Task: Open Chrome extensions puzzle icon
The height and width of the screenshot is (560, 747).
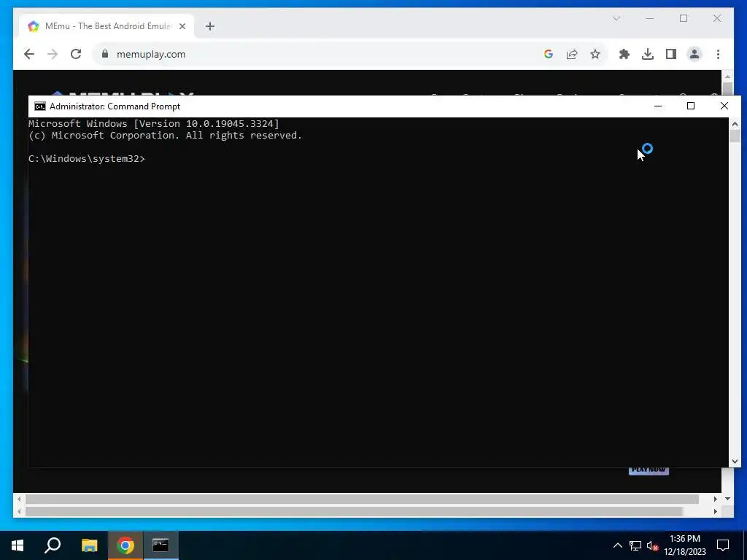Action: 624,54
